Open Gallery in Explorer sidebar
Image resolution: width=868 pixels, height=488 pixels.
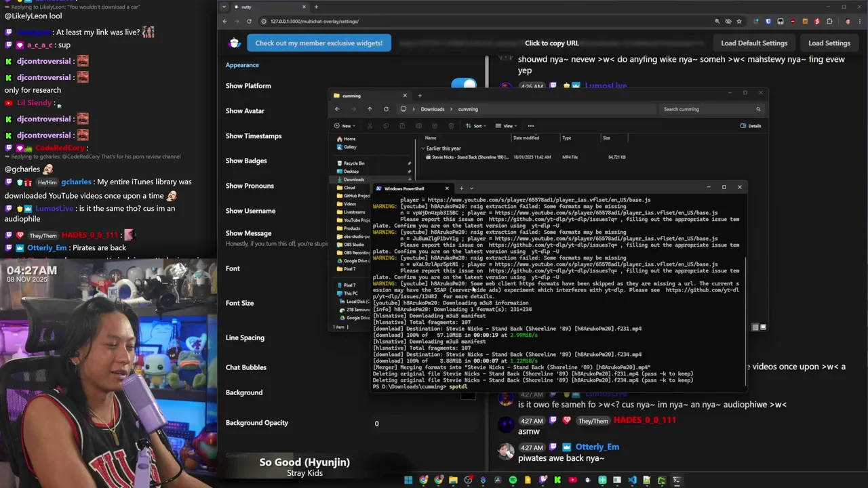pyautogui.click(x=346, y=147)
